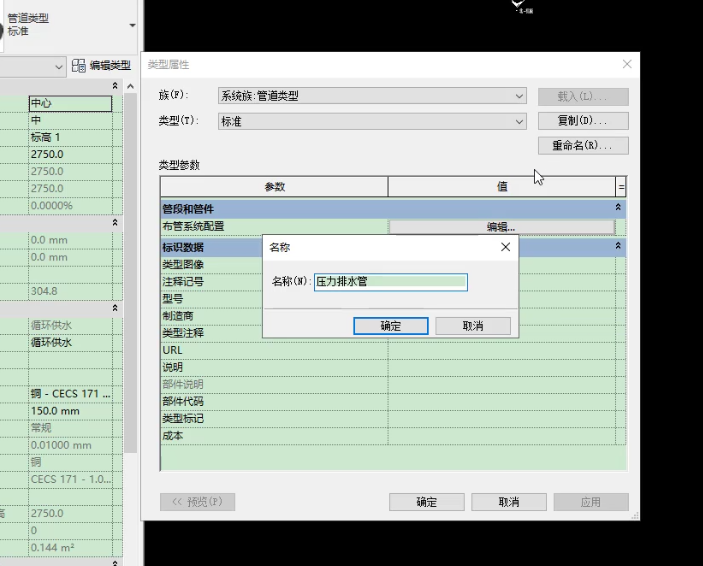Screen dimensions: 703x566
Task: Click the up arrow of the properties scrollbar
Action: click(x=130, y=86)
